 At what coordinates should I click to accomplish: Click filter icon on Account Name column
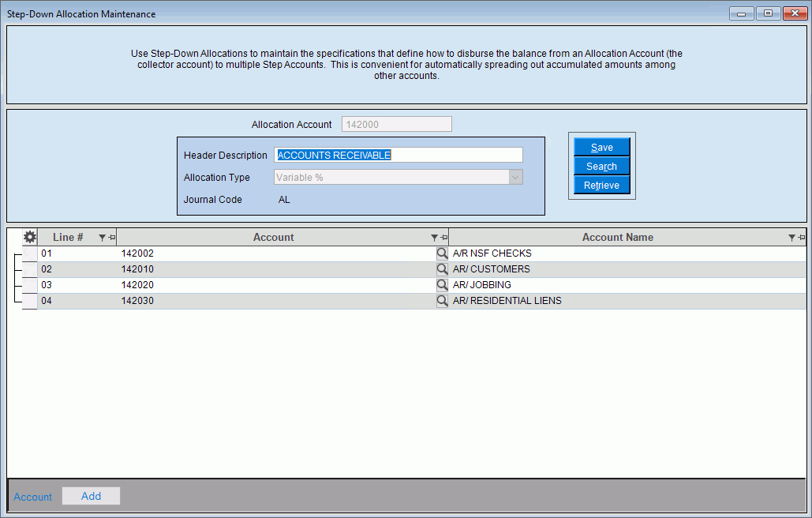[792, 238]
